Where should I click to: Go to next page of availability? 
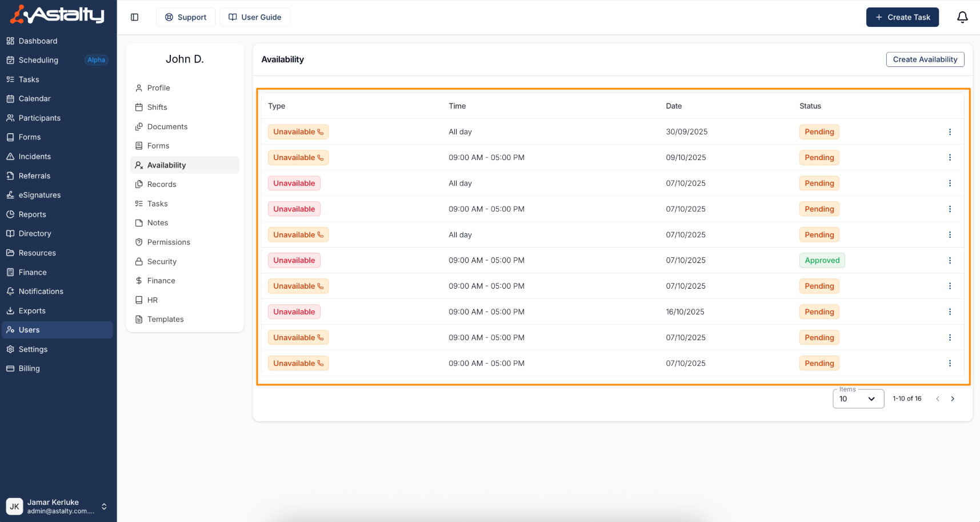click(953, 399)
